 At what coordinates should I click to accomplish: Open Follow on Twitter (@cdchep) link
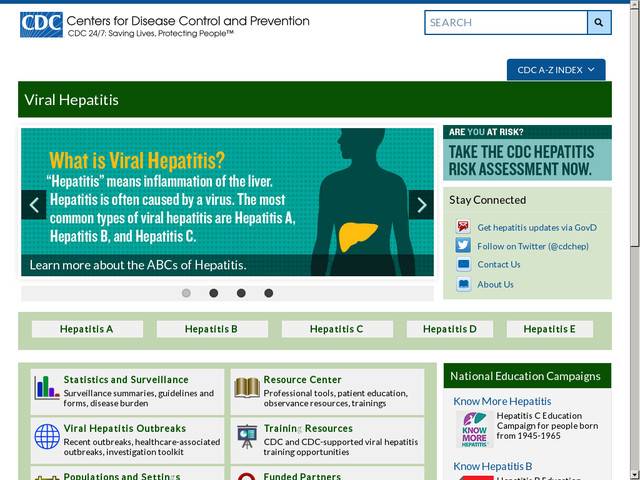[x=533, y=246]
